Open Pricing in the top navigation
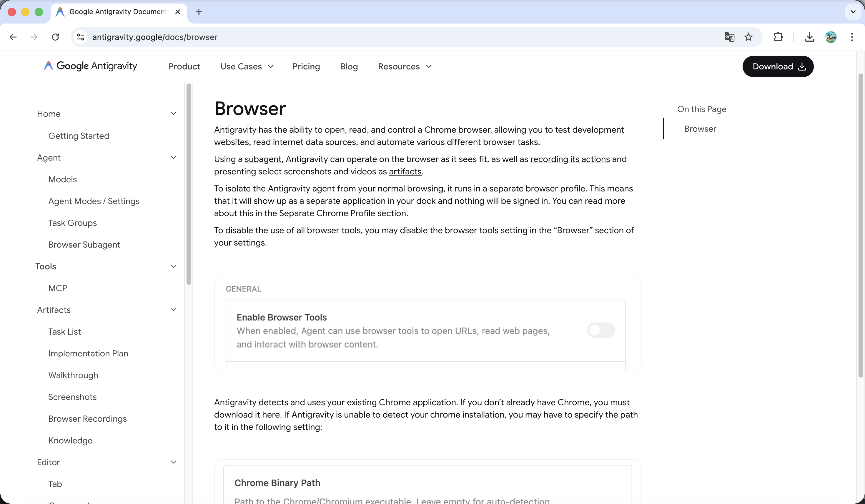The height and width of the screenshot is (504, 865). point(306,66)
